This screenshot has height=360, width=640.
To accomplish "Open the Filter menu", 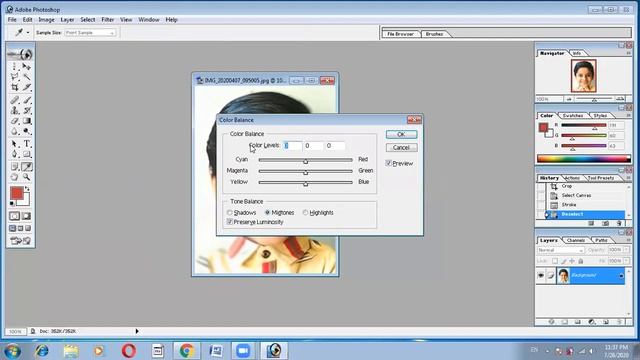I will tap(108, 20).
